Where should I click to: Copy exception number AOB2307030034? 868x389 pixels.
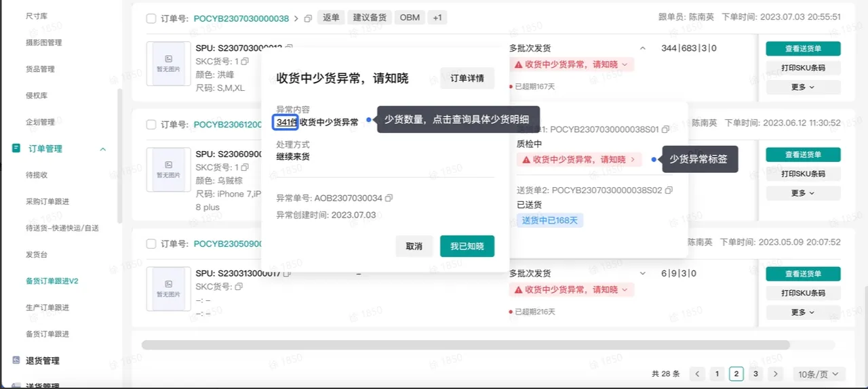pyautogui.click(x=389, y=199)
